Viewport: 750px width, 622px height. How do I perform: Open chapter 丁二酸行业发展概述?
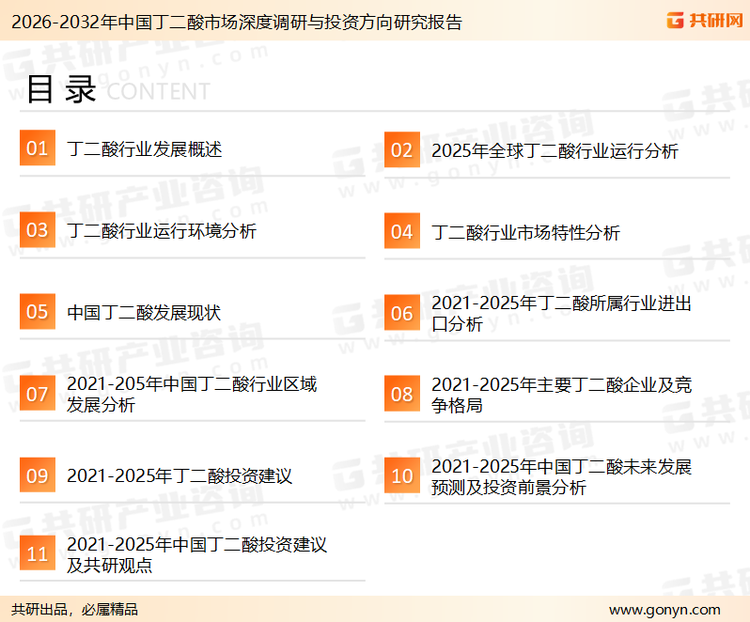[x=144, y=150]
